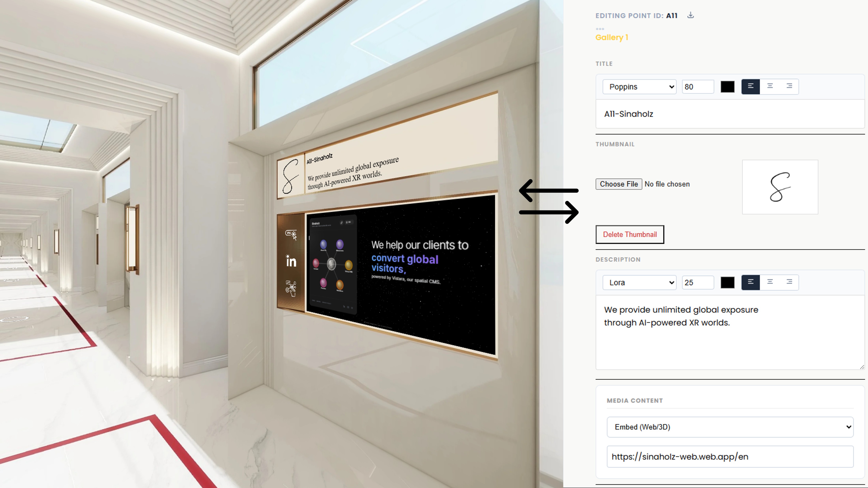Image resolution: width=868 pixels, height=488 pixels.
Task: Click the Choose File button
Action: [619, 184]
